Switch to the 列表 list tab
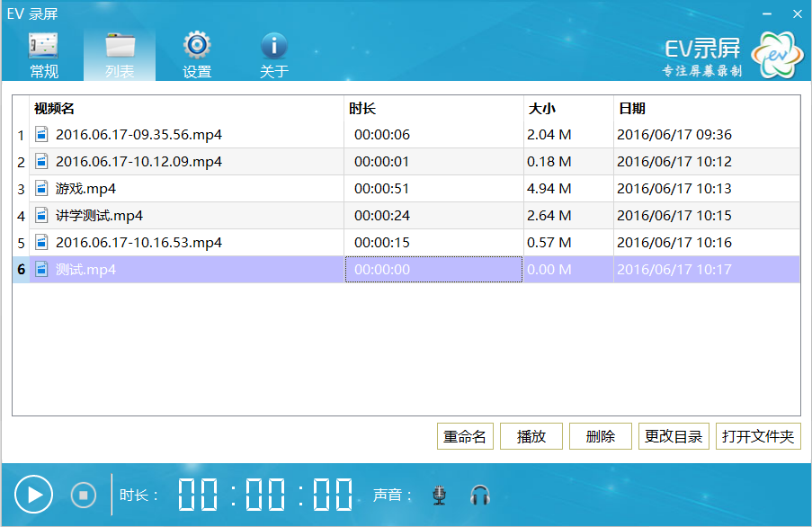 point(120,55)
